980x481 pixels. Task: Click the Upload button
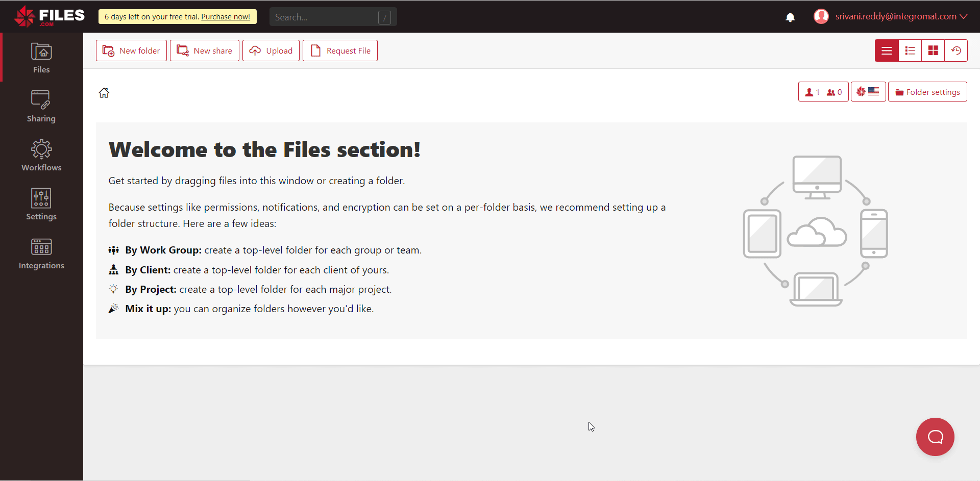point(271,50)
